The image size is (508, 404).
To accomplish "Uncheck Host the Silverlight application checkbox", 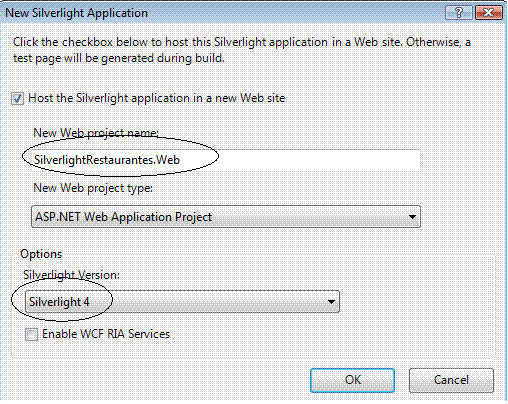I will pos(17,99).
